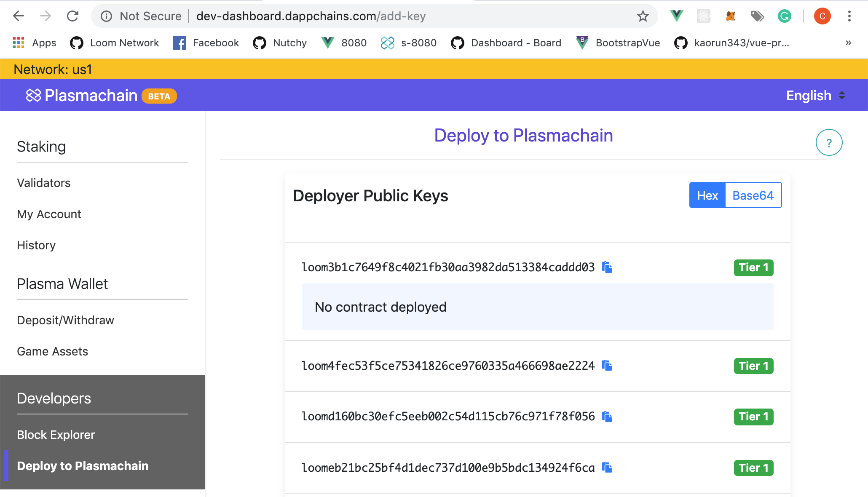Switch key display to Base64
Screen dimensions: 868x497
point(753,195)
